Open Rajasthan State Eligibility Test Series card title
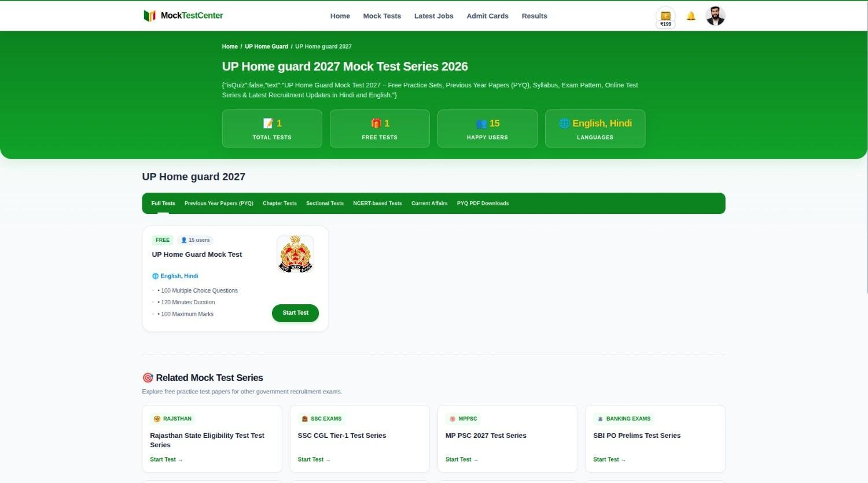The image size is (868, 483). pos(207,440)
